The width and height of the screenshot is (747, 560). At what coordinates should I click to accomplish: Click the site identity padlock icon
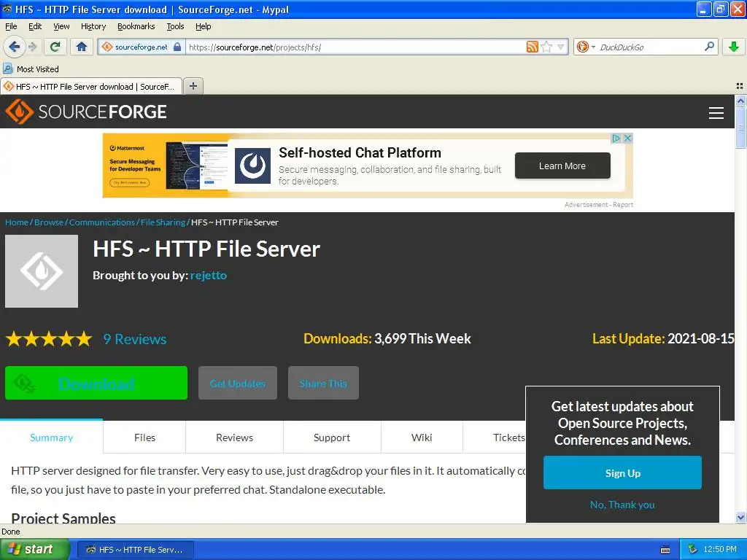[x=177, y=47]
